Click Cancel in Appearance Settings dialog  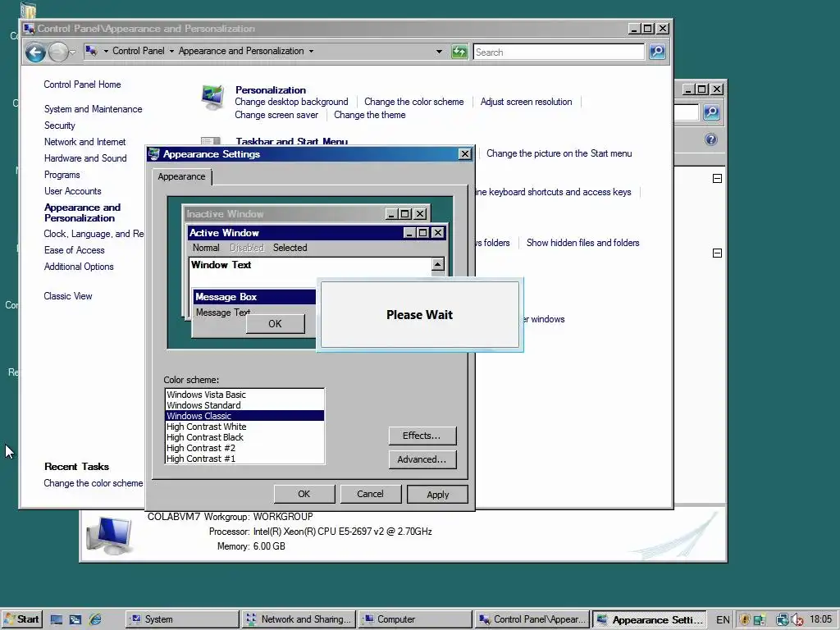(370, 494)
